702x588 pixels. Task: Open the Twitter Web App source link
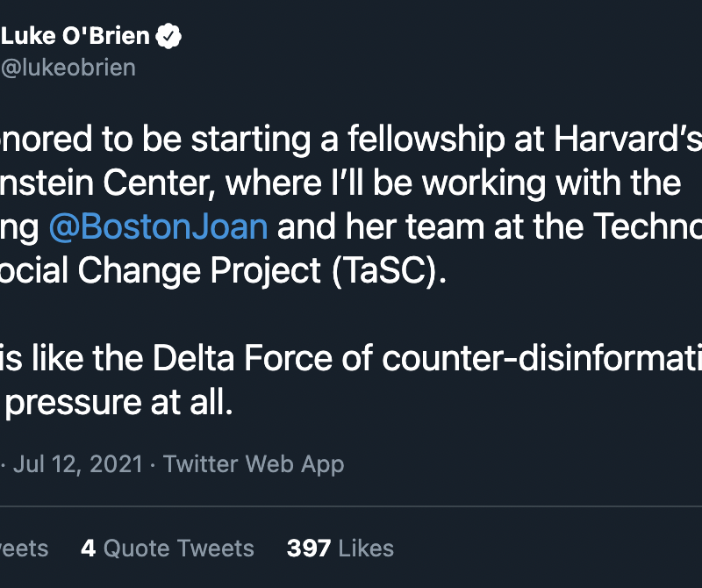tap(254, 463)
